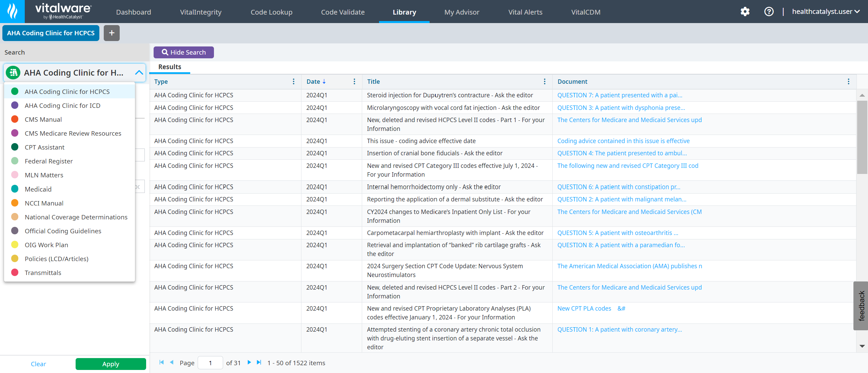
Task: Collapse the AHA Coding Clinic library dropdown
Action: [139, 73]
